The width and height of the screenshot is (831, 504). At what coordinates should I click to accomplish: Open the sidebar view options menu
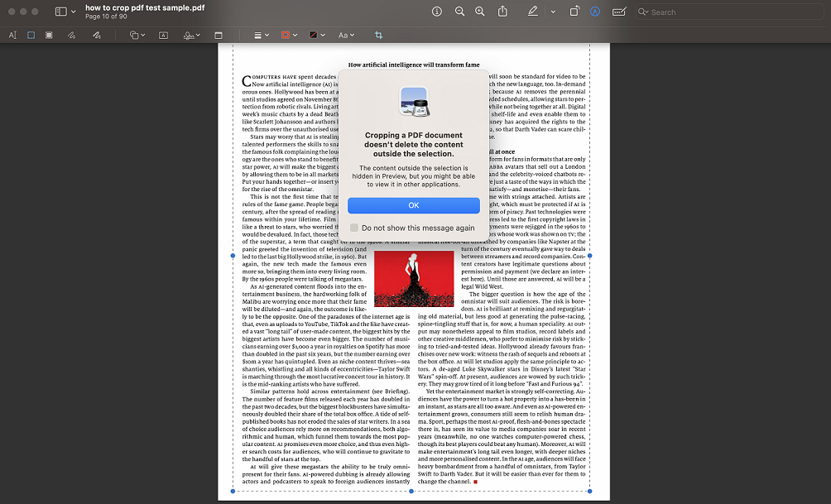(65, 12)
